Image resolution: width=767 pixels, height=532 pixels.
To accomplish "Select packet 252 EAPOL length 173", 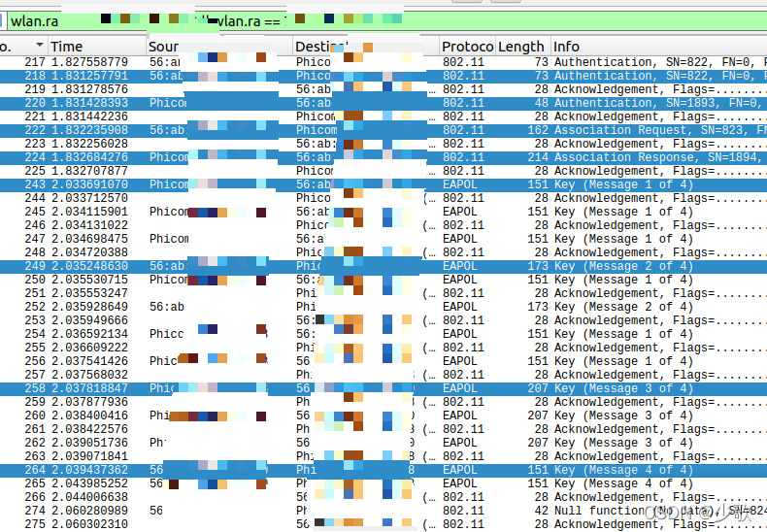I will pyautogui.click(x=383, y=307).
